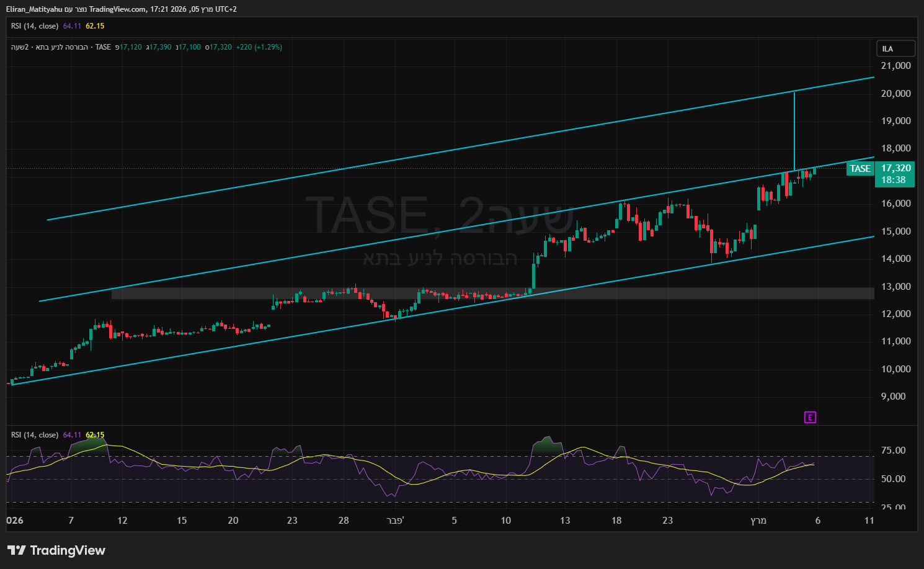924x569 pixels.
Task: Click the 75.00 RSI scale label
Action: pyautogui.click(x=894, y=450)
